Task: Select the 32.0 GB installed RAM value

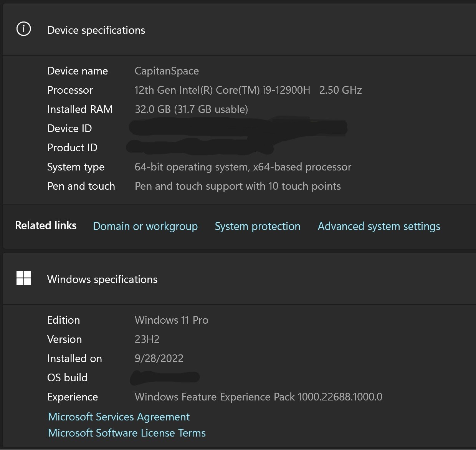Action: point(191,109)
